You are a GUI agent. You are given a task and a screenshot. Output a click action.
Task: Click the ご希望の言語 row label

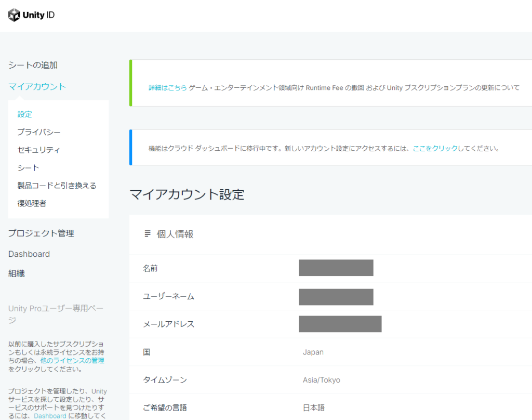coord(165,408)
